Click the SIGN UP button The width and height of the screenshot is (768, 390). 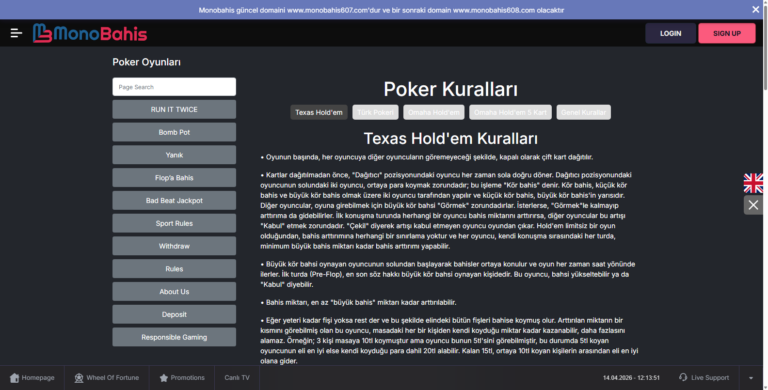pos(727,33)
